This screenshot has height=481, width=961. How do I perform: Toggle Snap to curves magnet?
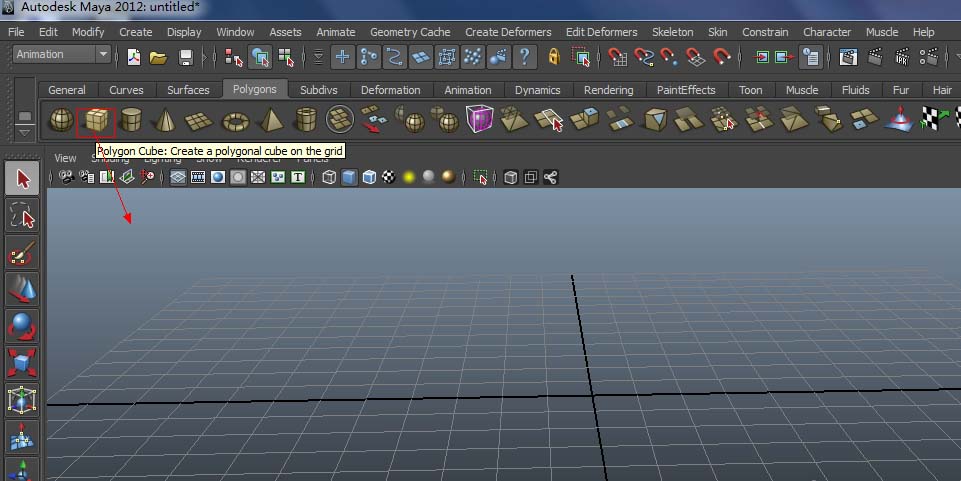click(643, 57)
